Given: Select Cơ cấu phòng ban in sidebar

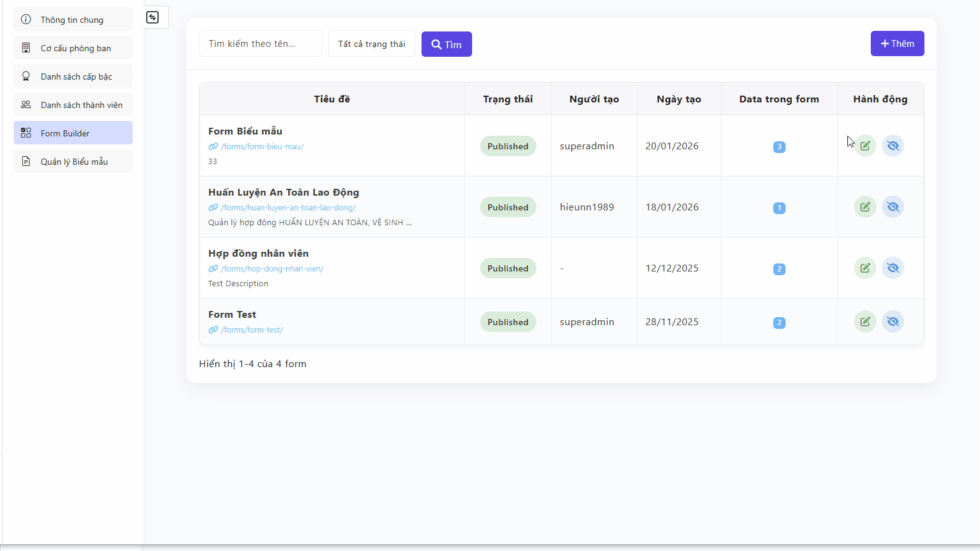Looking at the screenshot, I should tap(73, 48).
